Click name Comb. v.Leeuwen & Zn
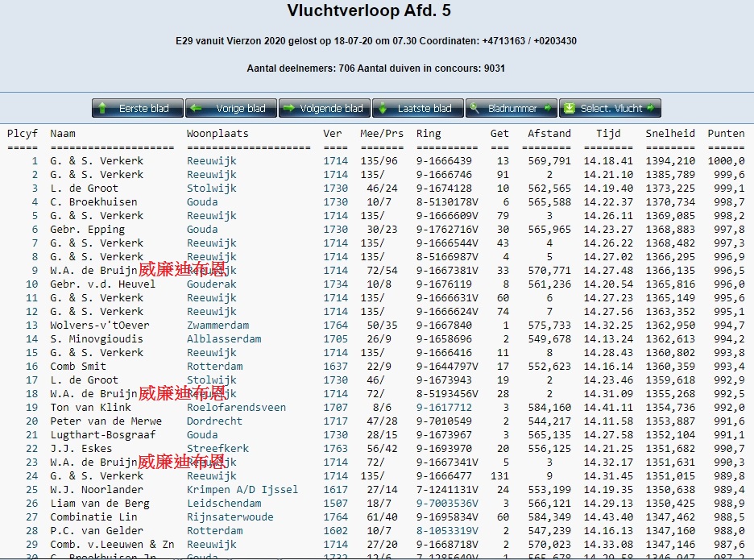Screen dimensions: 754x560 tap(112, 545)
